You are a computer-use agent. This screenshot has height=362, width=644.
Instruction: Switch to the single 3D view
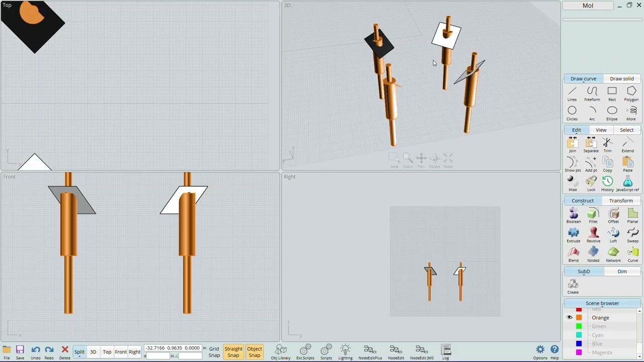(x=93, y=352)
